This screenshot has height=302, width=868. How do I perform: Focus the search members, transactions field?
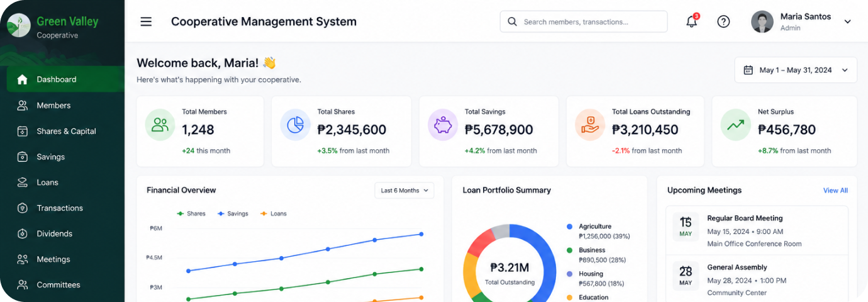pos(584,21)
